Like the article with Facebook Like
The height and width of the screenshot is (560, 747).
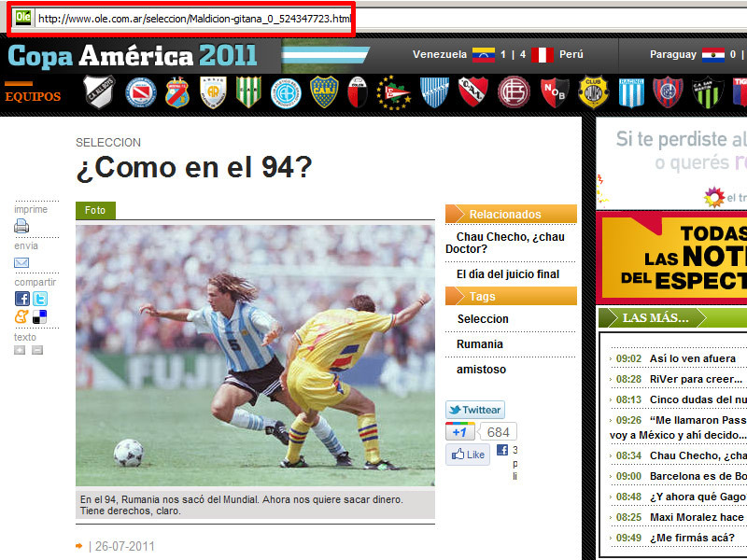coord(468,455)
